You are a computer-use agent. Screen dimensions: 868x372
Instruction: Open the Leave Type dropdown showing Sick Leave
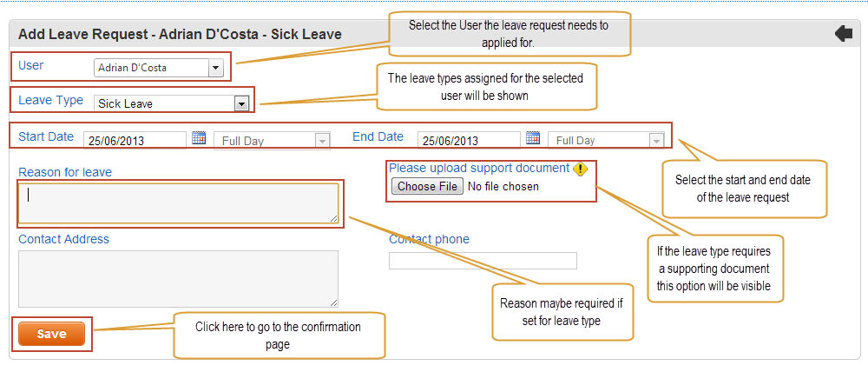pyautogui.click(x=172, y=103)
